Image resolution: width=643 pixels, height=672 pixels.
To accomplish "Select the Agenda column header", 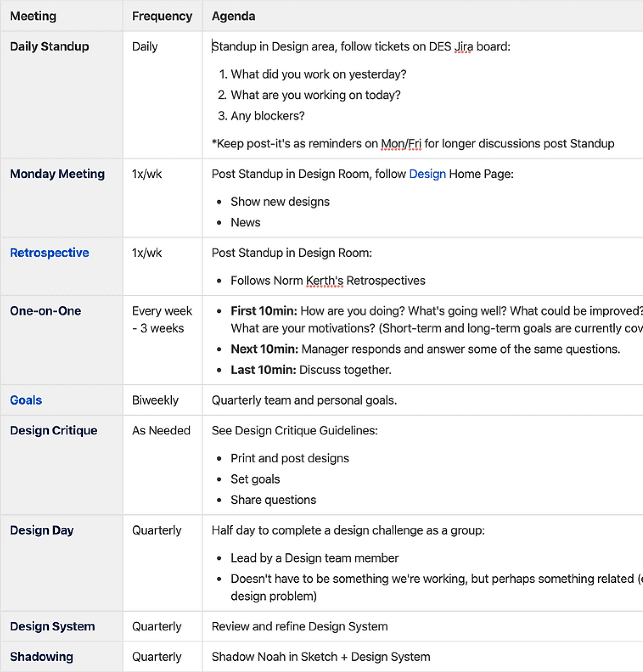I will (233, 16).
